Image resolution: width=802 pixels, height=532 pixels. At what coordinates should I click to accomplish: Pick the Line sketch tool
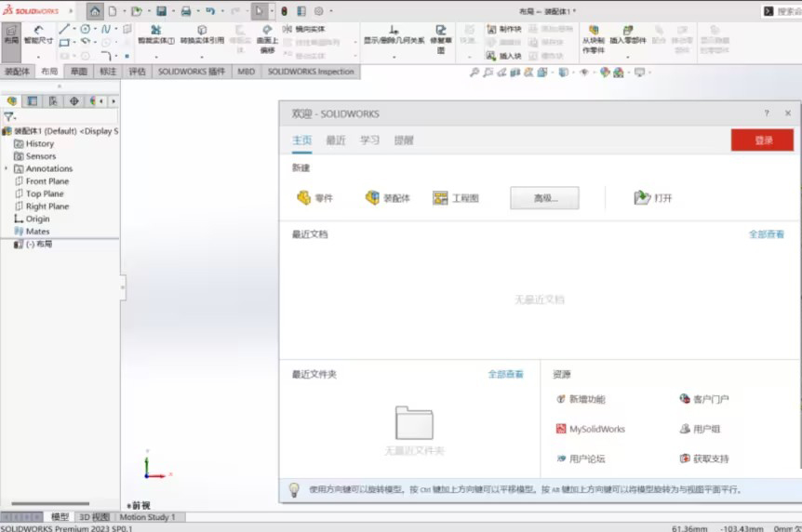click(64, 29)
